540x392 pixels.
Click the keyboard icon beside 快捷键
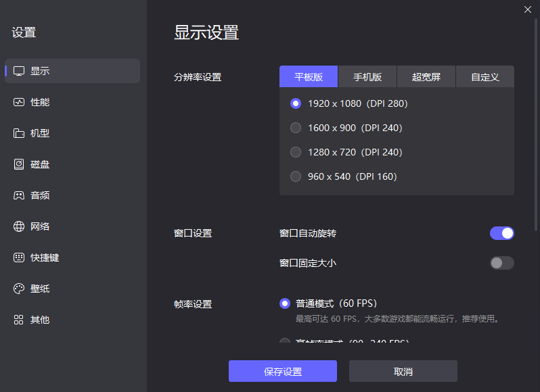[18, 258]
